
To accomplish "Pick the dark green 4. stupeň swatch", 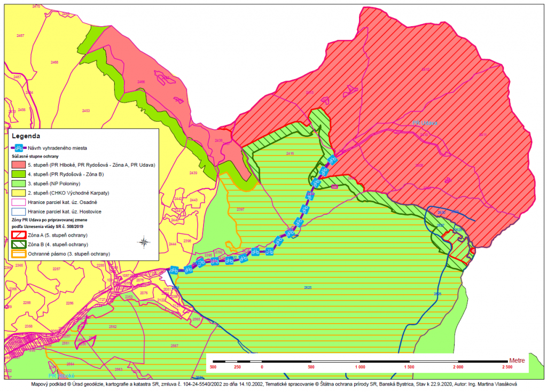I will pyautogui.click(x=18, y=175).
